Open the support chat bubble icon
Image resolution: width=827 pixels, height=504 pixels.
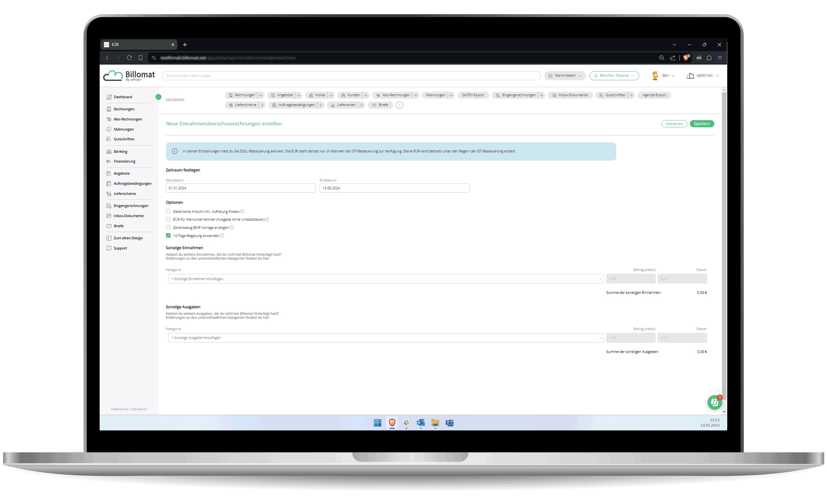coord(714,402)
